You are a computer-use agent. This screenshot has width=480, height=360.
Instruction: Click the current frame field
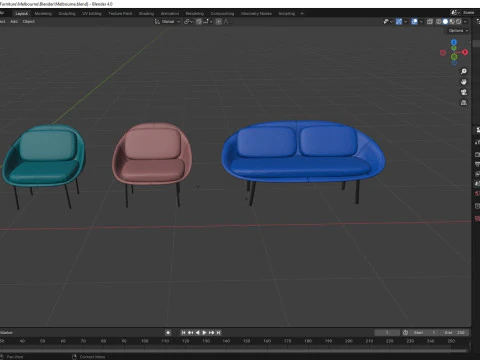click(387, 333)
